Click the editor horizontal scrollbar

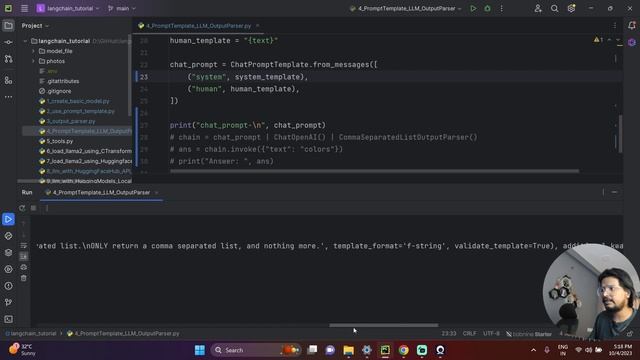pos(374,171)
